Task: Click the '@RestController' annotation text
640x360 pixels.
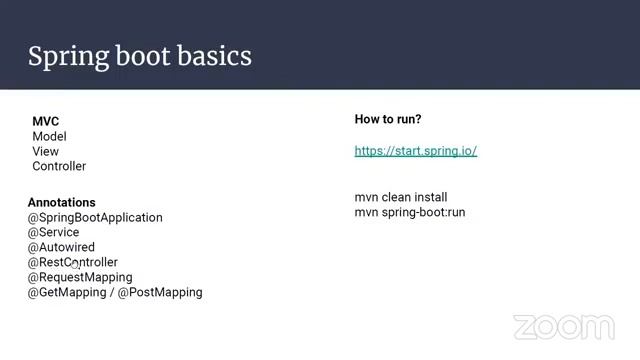Action: coord(73,262)
